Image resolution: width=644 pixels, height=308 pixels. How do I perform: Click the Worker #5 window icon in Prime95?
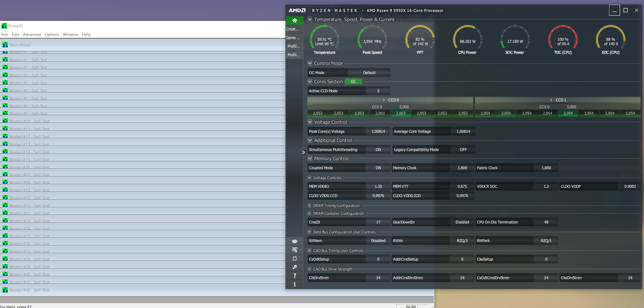pyautogui.click(x=5, y=83)
